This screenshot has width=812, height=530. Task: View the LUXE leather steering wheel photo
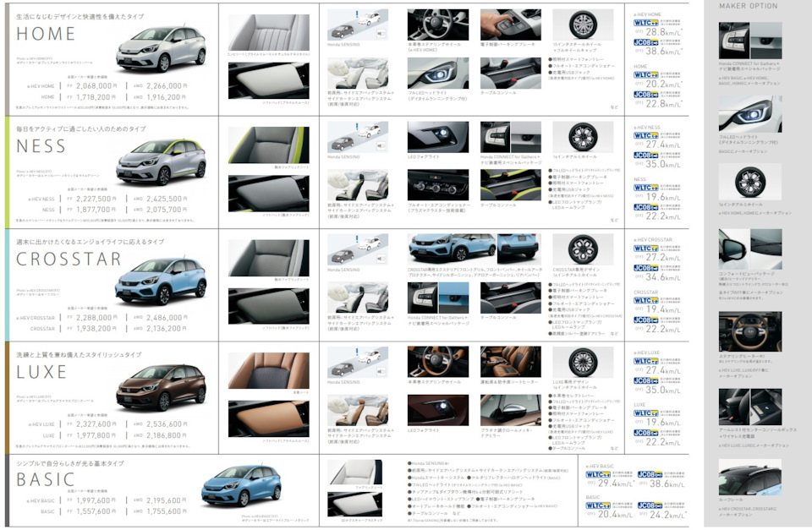pos(438,362)
